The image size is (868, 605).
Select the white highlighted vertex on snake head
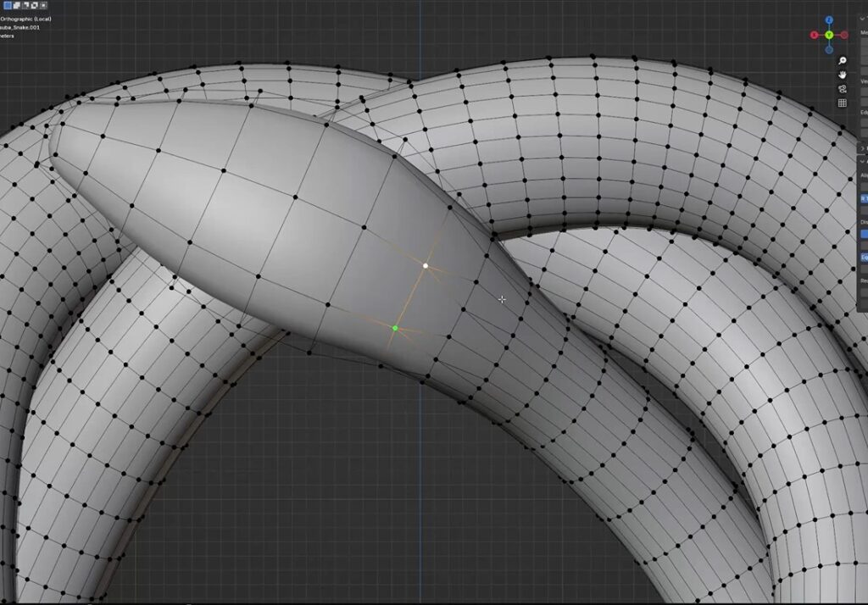click(x=426, y=266)
